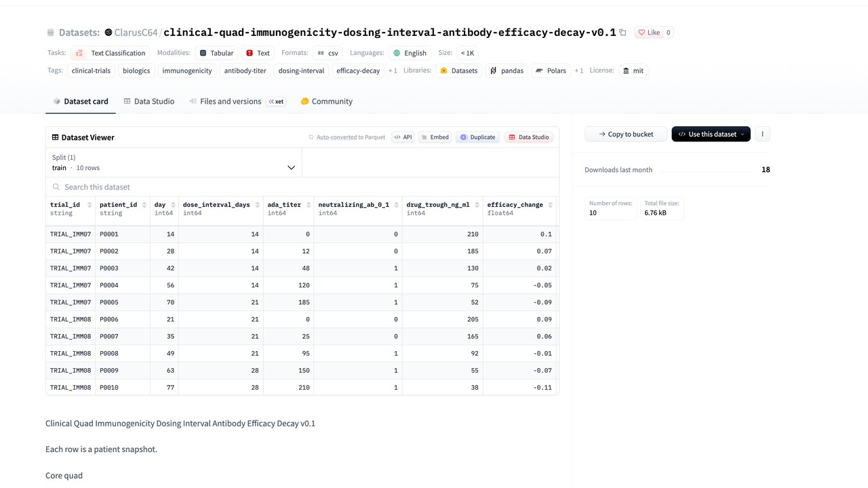
Task: Show more libraries with the +1 after Polars
Action: (578, 70)
